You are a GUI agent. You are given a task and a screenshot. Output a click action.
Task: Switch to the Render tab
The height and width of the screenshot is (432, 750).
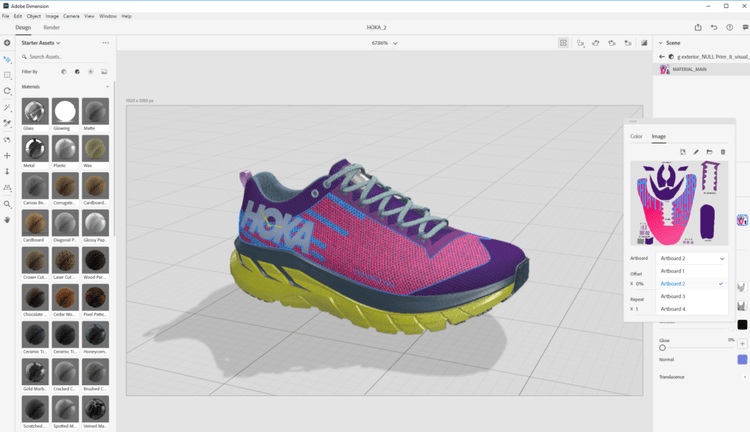51,28
